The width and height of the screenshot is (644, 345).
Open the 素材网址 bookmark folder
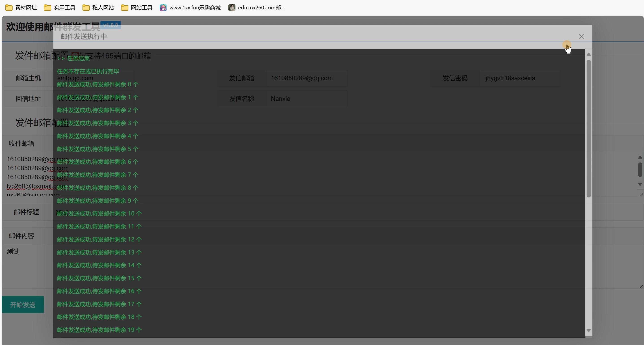tap(21, 7)
